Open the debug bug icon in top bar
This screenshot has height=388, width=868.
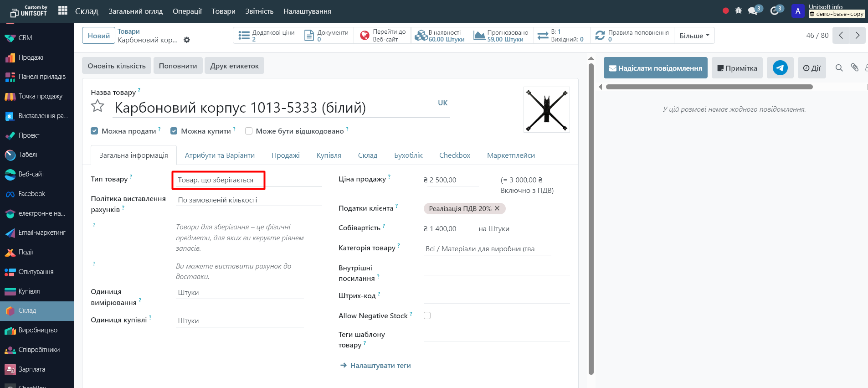click(739, 11)
